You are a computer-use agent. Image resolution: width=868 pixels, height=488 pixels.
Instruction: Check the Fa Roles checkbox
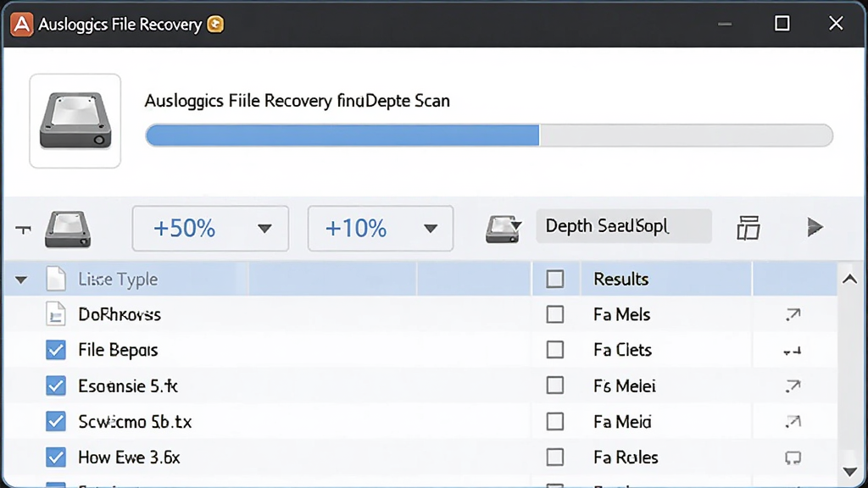(554, 457)
